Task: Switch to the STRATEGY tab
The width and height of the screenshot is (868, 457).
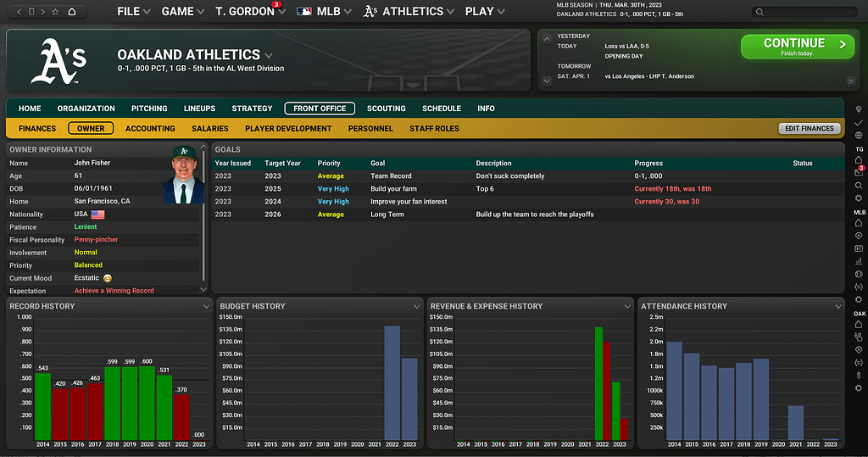Action: (x=252, y=109)
